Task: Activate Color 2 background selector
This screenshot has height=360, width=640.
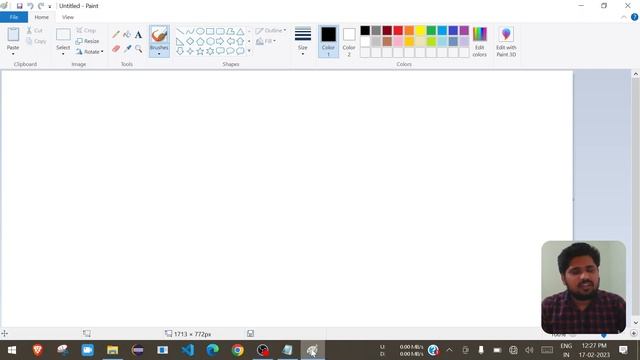Action: [x=349, y=41]
